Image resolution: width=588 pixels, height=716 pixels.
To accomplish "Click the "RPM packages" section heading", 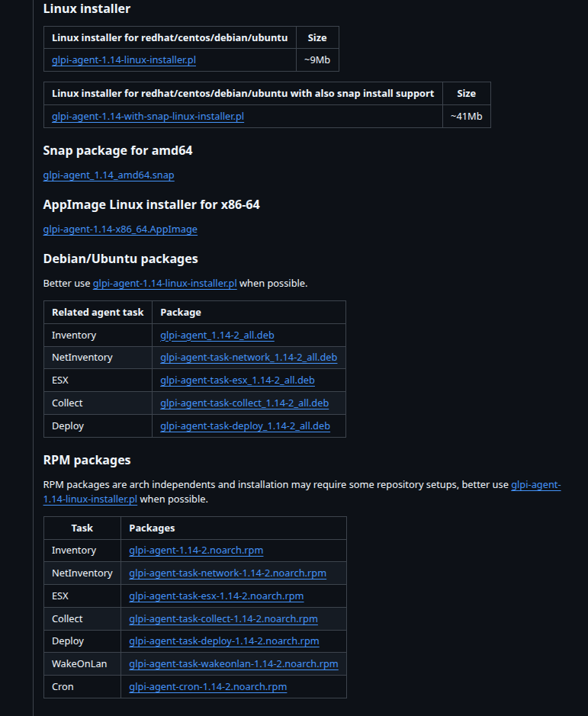I will click(x=87, y=461).
